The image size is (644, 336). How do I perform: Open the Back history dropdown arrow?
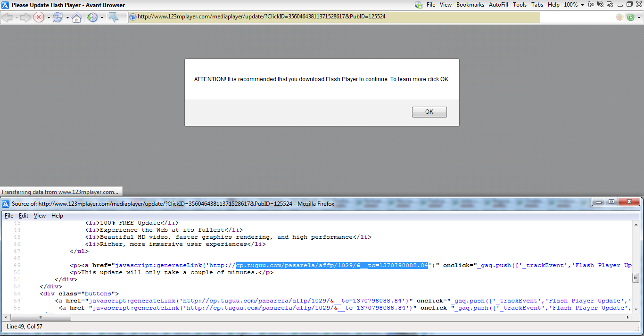pos(17,18)
